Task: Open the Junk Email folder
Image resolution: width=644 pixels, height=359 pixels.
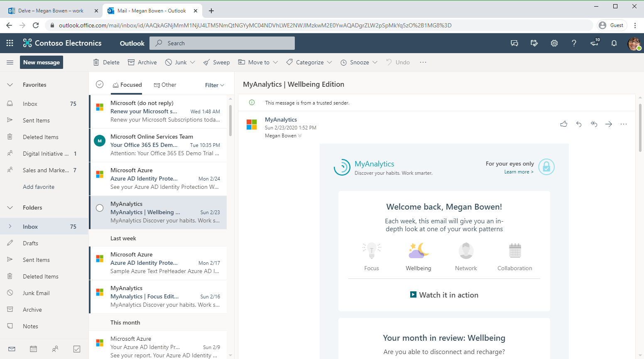Action: [x=44, y=293]
